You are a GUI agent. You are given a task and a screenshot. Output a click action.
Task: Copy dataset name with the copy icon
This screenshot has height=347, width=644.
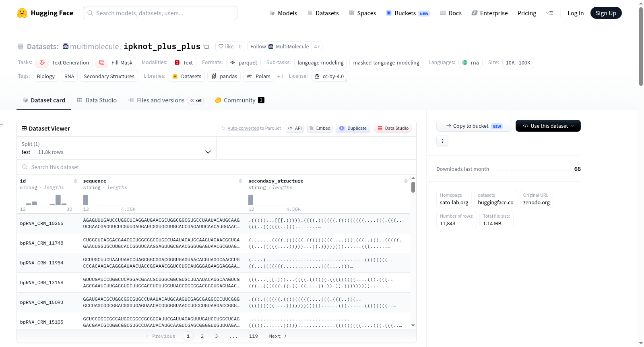pyautogui.click(x=206, y=46)
